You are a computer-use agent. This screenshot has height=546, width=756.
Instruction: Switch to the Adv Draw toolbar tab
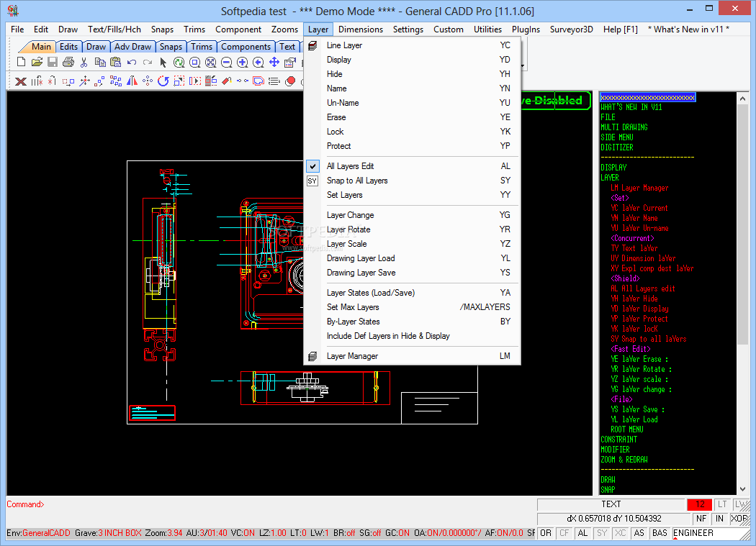coord(132,47)
